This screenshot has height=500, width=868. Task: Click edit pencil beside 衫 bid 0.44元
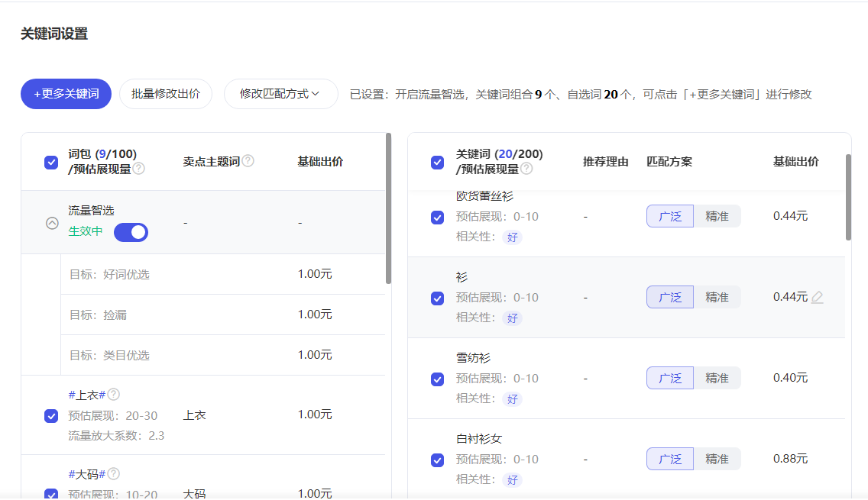point(817,298)
